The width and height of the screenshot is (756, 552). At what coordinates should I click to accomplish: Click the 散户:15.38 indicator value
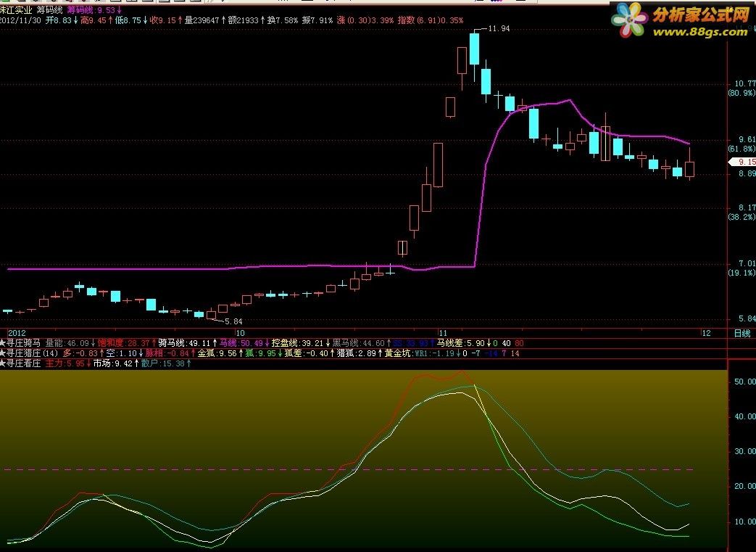[x=166, y=363]
